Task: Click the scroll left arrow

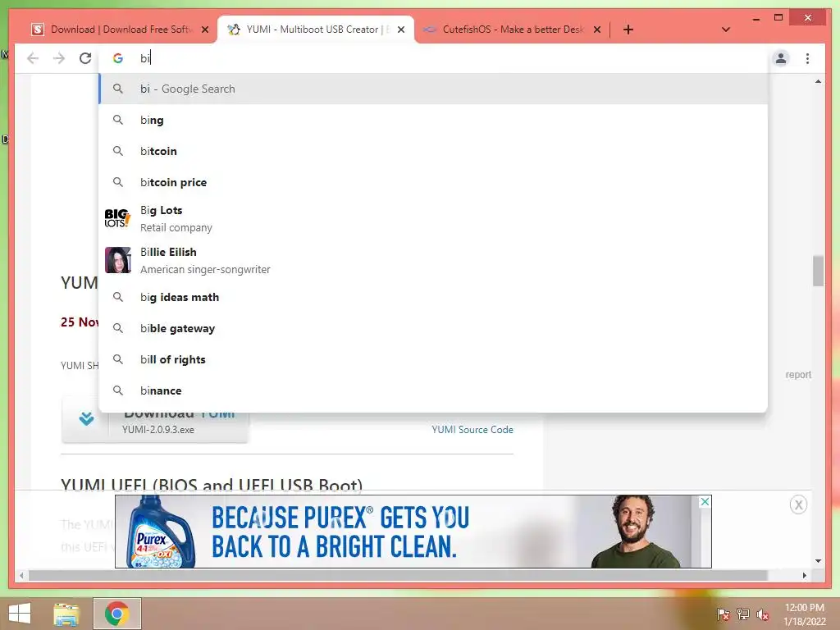Action: point(21,575)
